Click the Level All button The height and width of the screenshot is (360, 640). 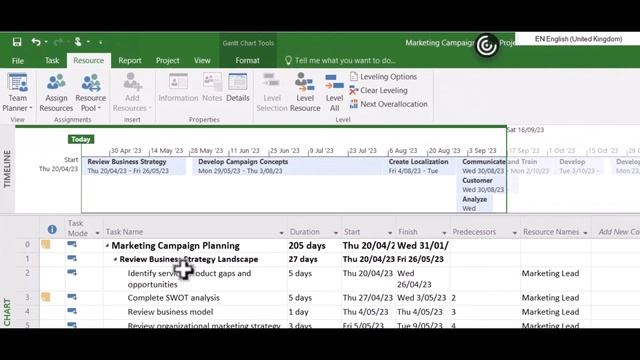pos(334,92)
